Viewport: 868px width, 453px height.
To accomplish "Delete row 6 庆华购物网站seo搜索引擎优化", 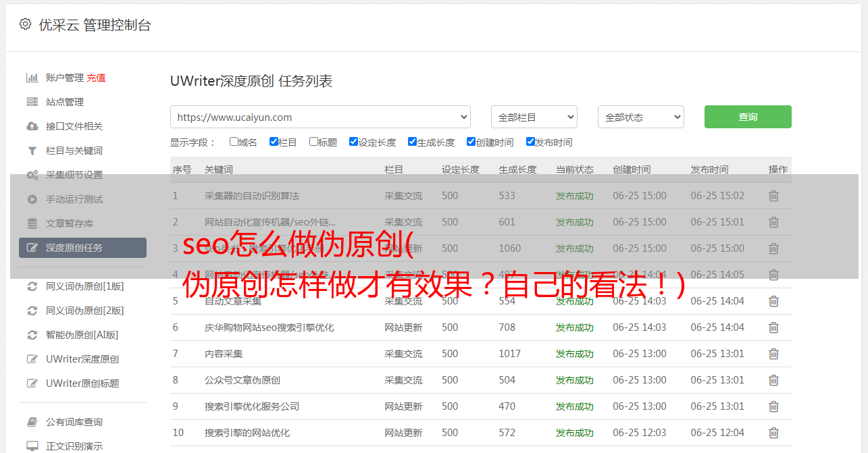I will point(774,327).
